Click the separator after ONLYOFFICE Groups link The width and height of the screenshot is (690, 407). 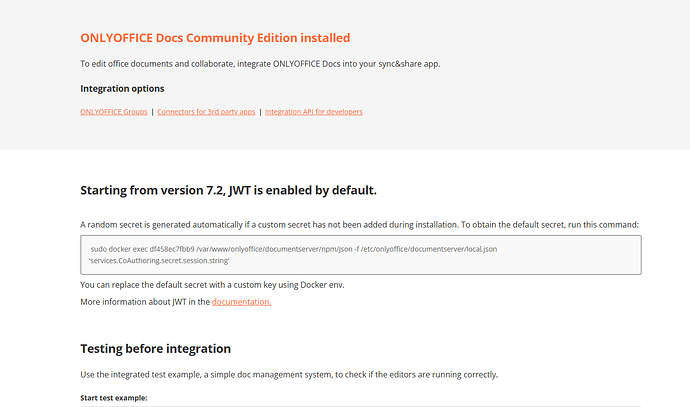[x=152, y=112]
